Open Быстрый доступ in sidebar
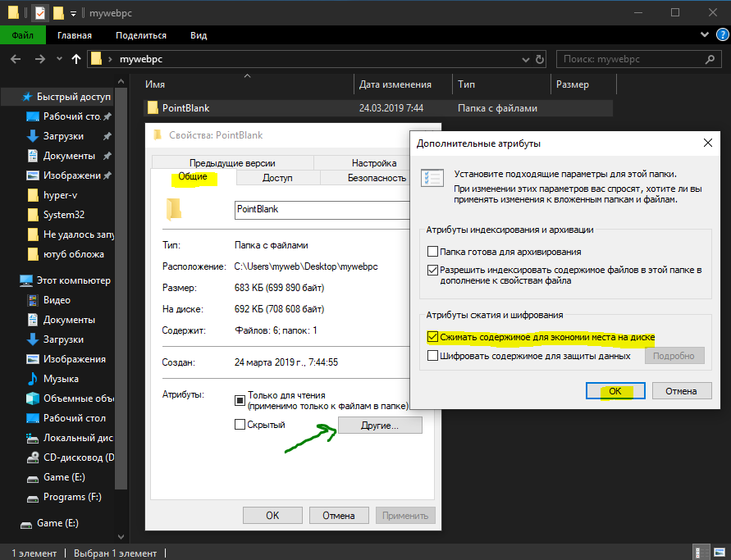The height and width of the screenshot is (560, 731). point(73,97)
